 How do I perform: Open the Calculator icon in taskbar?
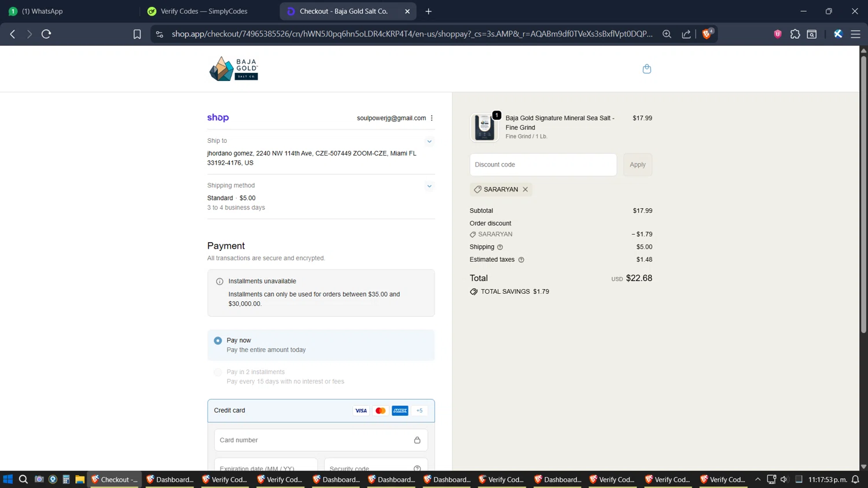(66, 479)
